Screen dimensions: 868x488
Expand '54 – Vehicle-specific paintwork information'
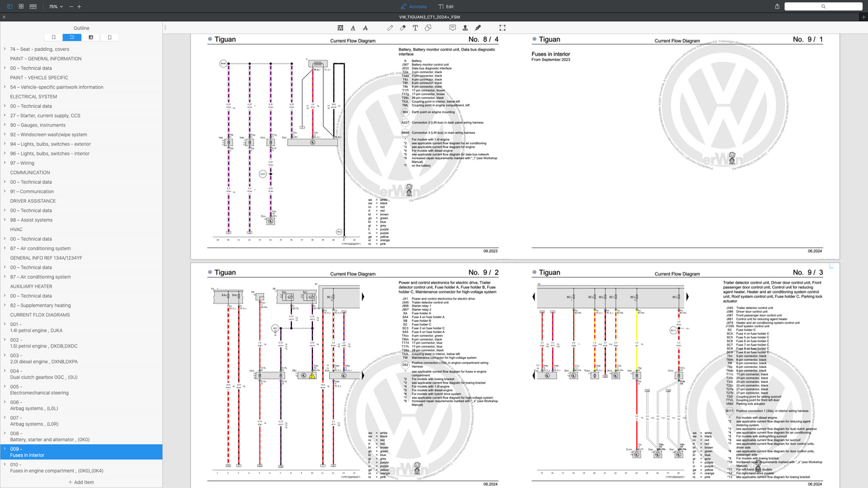[5, 87]
